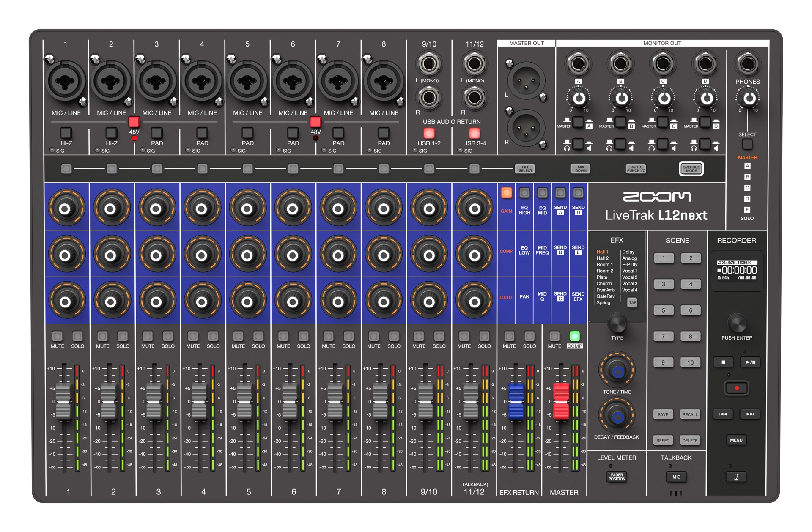Enable 48V phantom power for channels 1-4

click(x=134, y=121)
